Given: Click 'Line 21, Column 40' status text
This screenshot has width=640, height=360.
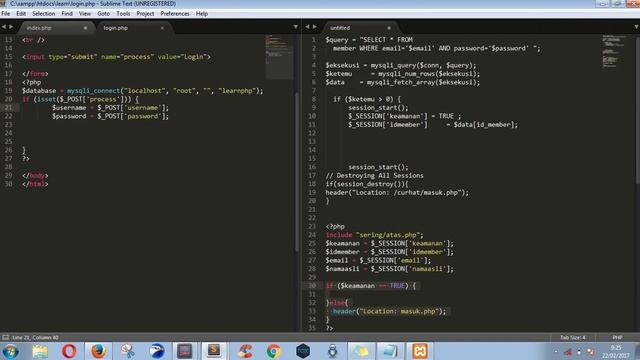Looking at the screenshot, I should pyautogui.click(x=36, y=338).
